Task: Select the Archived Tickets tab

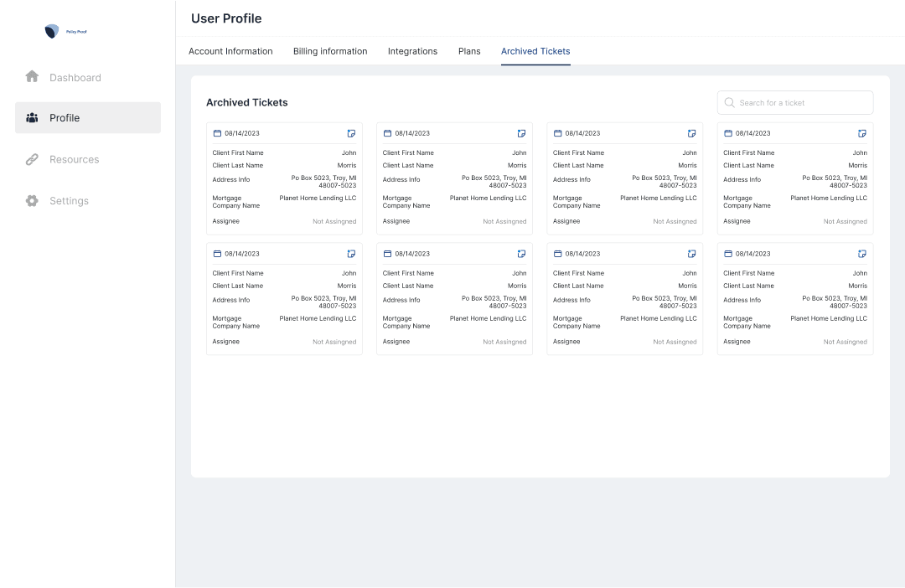Action: coord(535,51)
